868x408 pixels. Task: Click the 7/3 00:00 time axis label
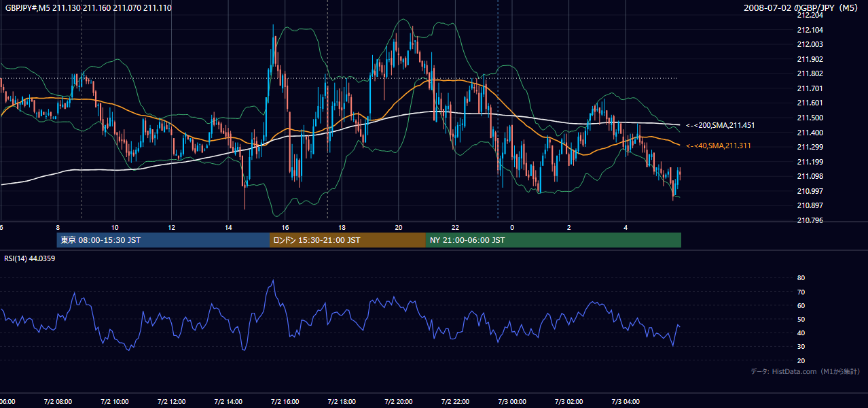513,401
